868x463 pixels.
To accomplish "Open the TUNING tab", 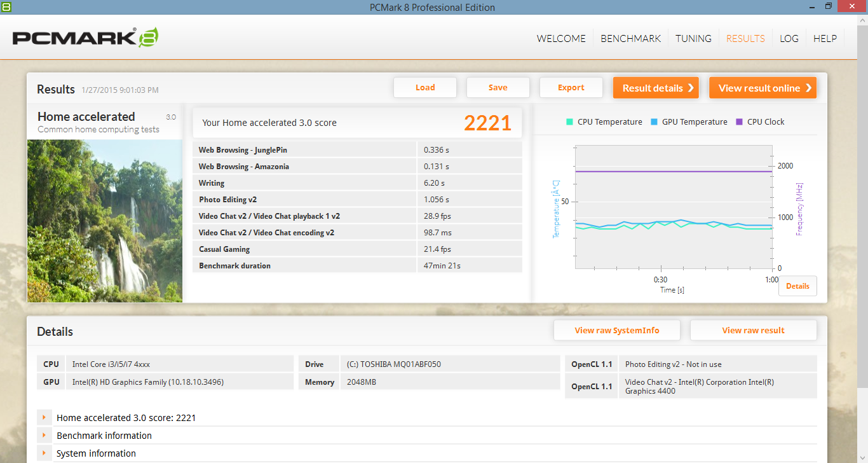I will click(693, 38).
